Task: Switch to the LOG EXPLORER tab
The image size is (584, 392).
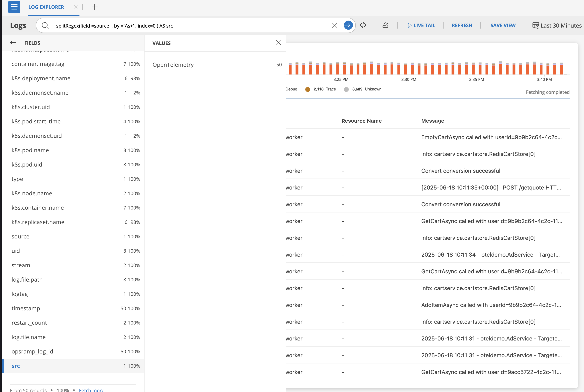Action: pyautogui.click(x=46, y=7)
